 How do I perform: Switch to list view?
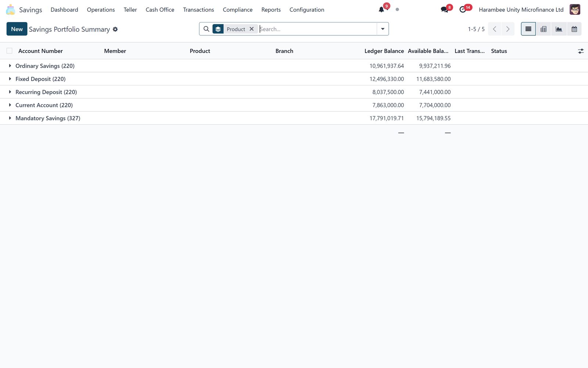[528, 29]
